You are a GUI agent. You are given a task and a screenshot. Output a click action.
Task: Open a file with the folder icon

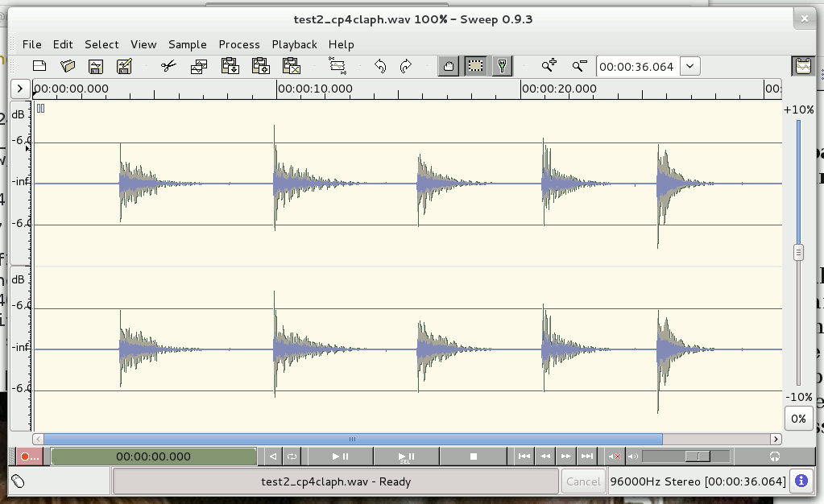pos(68,66)
